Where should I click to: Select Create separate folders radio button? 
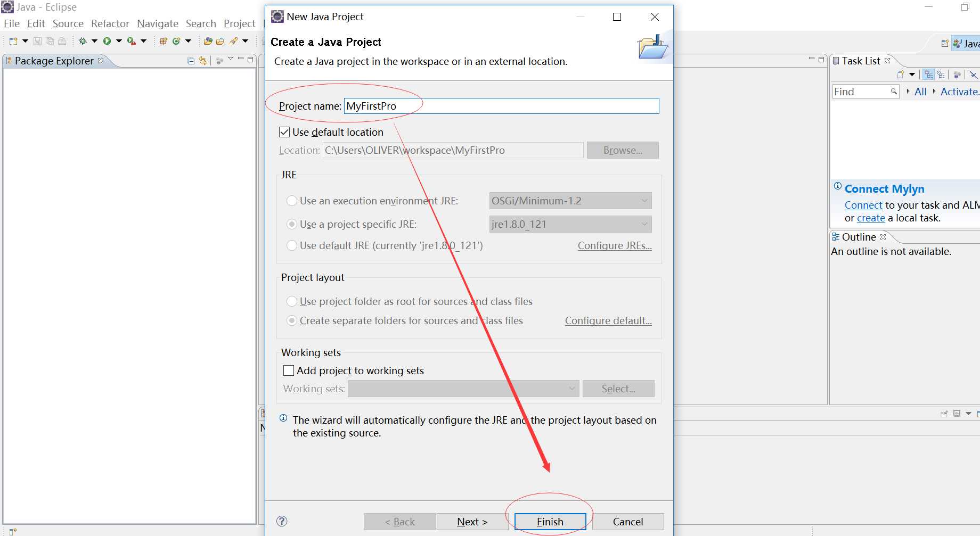(292, 320)
